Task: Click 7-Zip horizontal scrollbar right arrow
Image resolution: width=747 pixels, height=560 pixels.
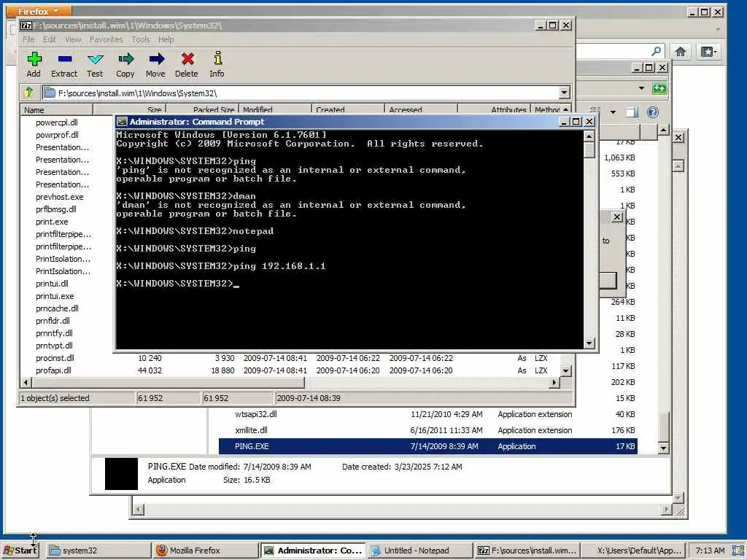Action: [554, 382]
